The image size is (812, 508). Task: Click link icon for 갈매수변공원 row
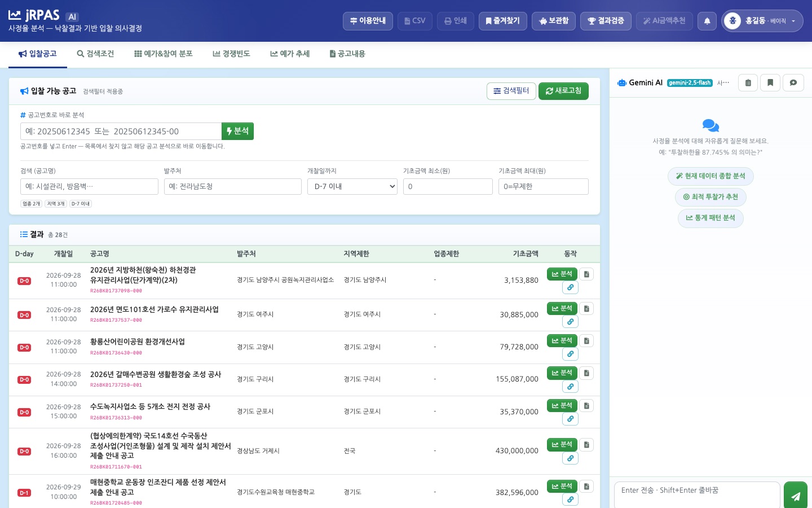click(570, 387)
